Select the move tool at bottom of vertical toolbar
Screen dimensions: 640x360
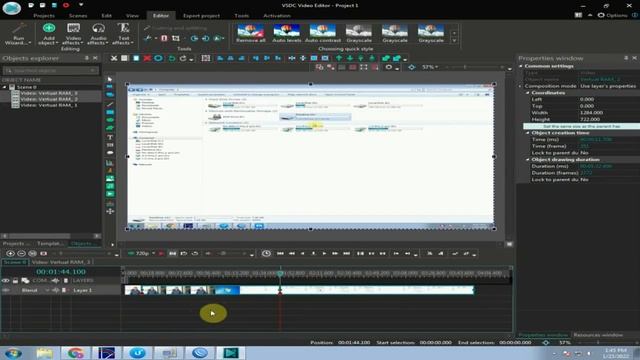click(x=110, y=211)
